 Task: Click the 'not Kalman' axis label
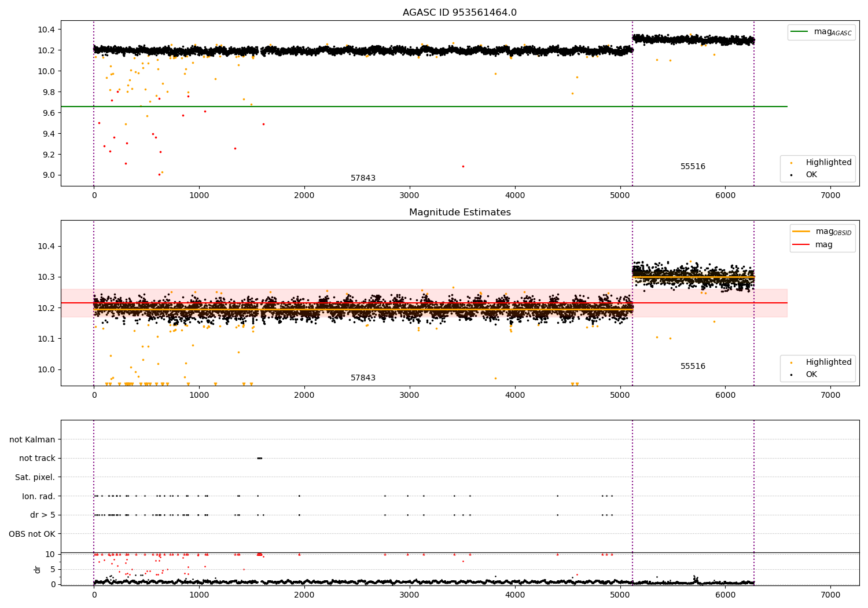point(32,439)
